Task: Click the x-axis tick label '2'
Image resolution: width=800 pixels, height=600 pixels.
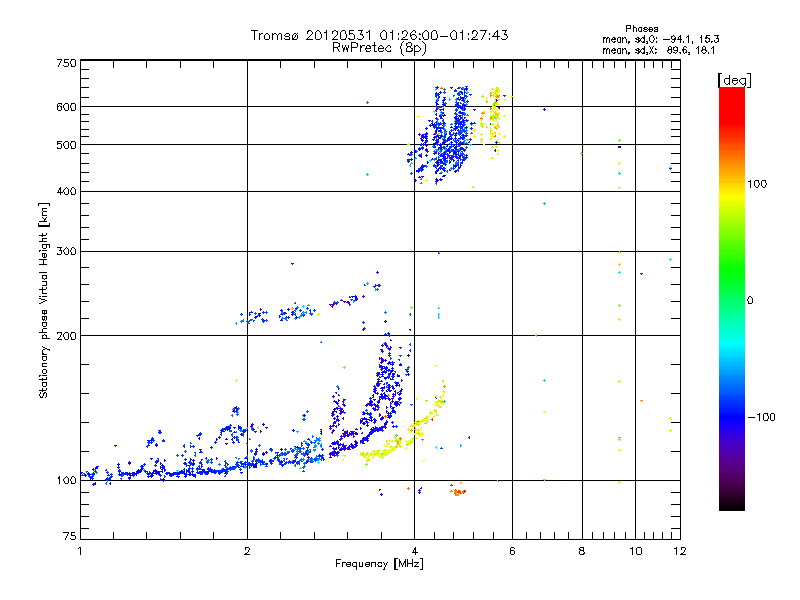Action: click(247, 551)
